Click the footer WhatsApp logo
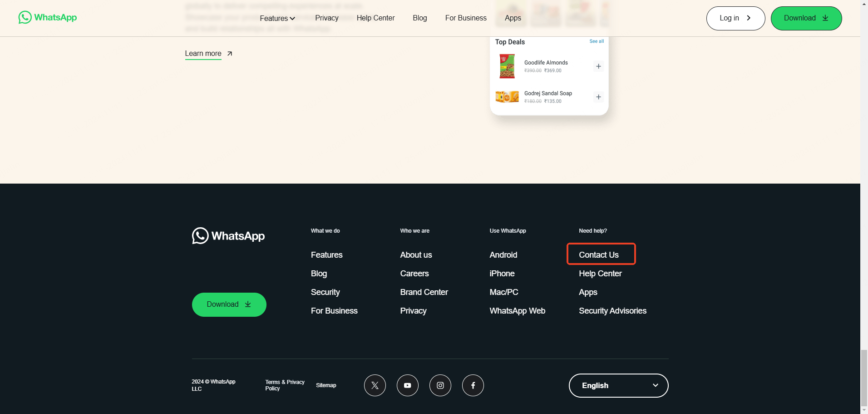The image size is (868, 414). (228, 236)
